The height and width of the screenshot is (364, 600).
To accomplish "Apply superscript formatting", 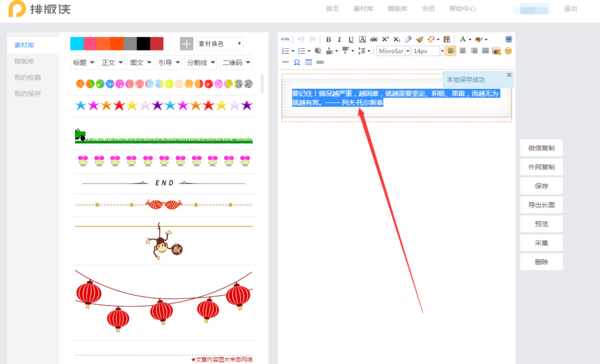I will click(385, 39).
